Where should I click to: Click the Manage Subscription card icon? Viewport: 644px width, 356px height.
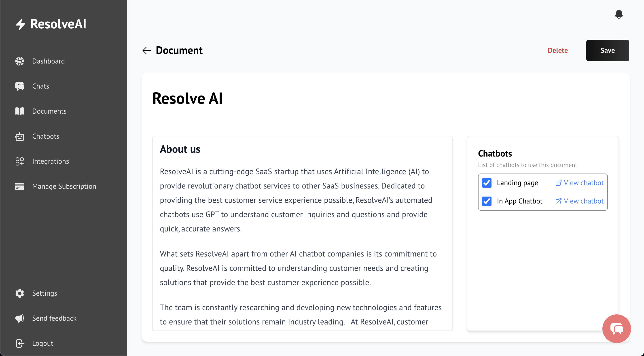[x=19, y=186]
